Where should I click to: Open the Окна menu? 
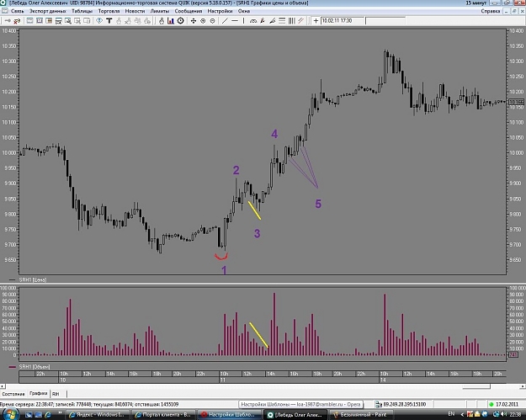pyautogui.click(x=244, y=11)
